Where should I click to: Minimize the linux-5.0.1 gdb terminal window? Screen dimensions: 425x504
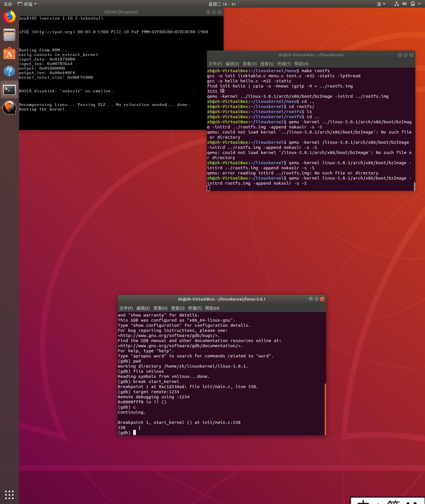[311, 299]
